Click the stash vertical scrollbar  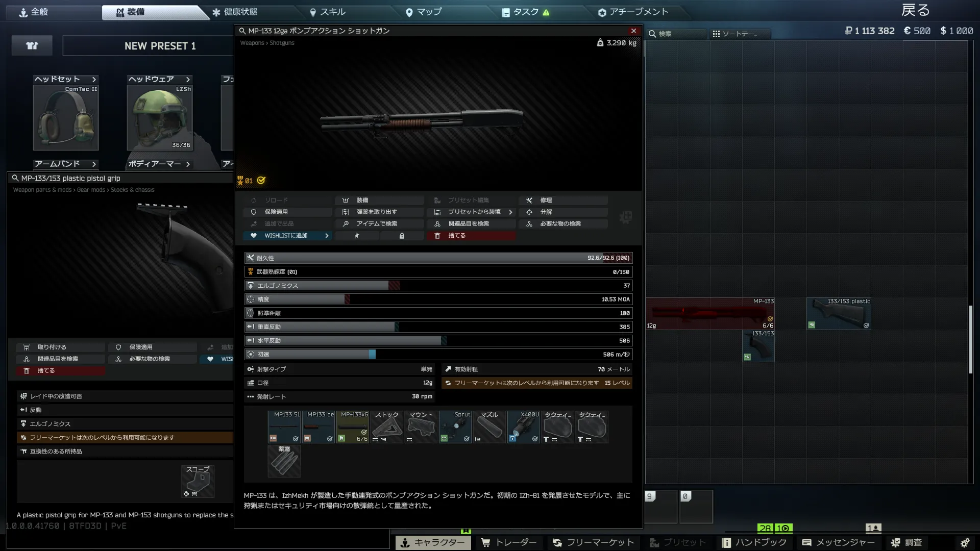click(x=970, y=339)
